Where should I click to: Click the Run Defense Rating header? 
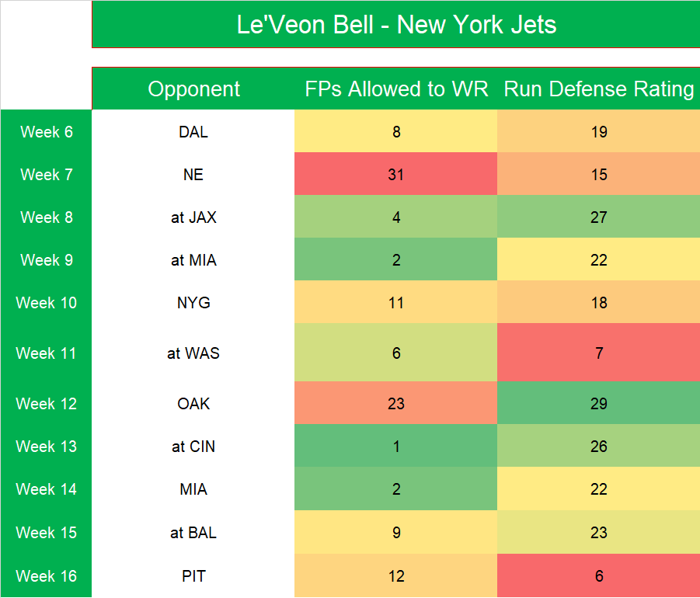[x=598, y=89]
